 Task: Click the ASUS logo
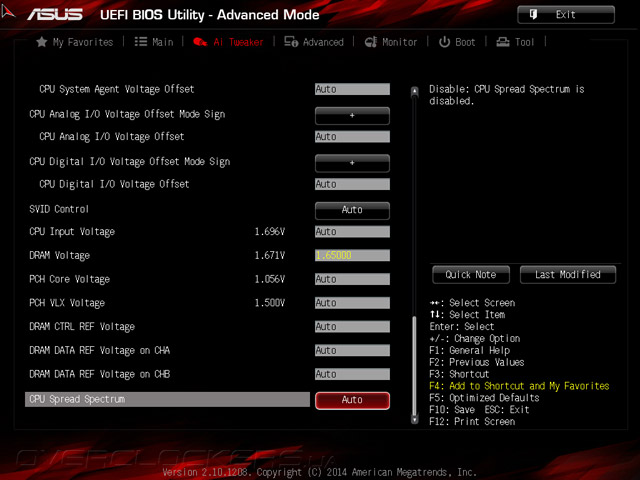click(55, 15)
